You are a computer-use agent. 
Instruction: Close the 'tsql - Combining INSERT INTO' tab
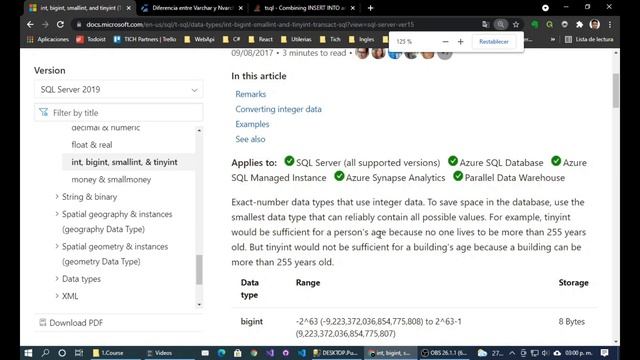click(x=353, y=8)
